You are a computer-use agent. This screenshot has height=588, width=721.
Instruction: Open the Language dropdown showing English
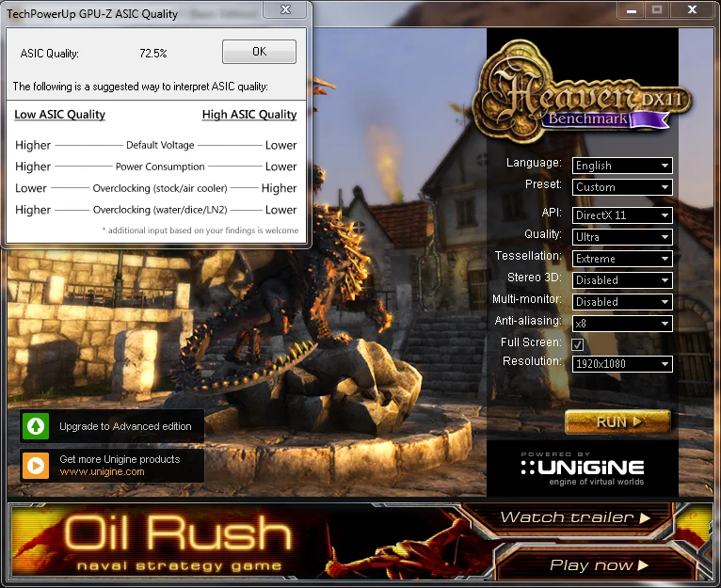tap(622, 166)
